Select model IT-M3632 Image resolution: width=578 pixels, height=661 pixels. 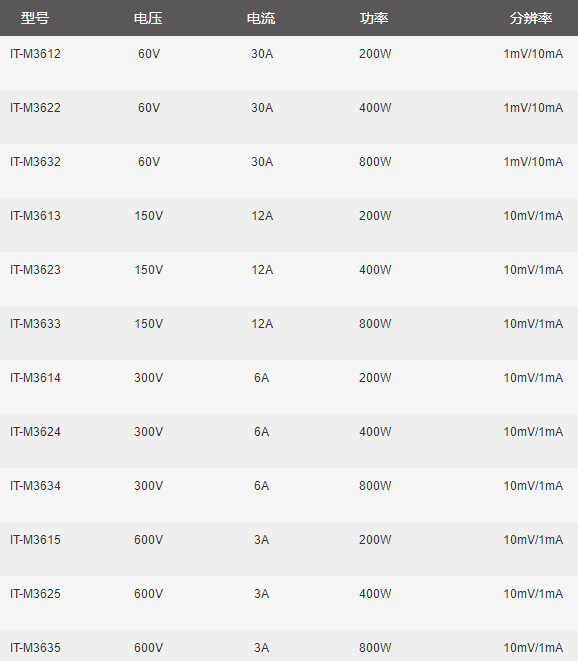pos(35,162)
